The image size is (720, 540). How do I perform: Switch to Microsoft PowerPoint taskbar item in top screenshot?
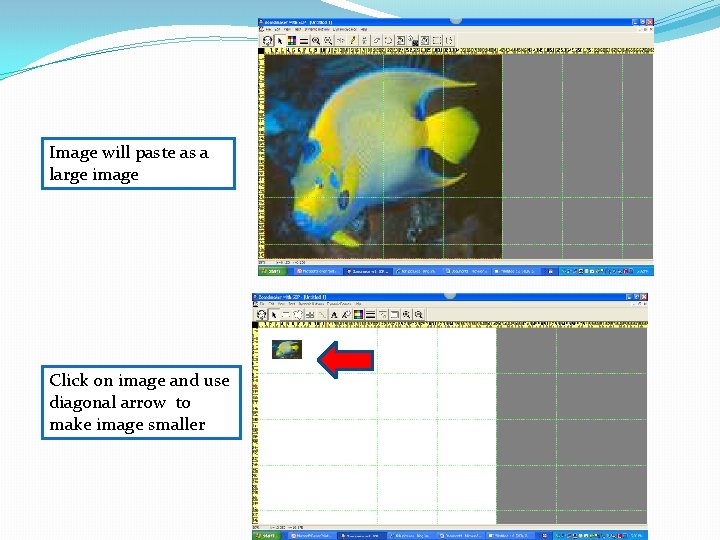pyautogui.click(x=317, y=271)
